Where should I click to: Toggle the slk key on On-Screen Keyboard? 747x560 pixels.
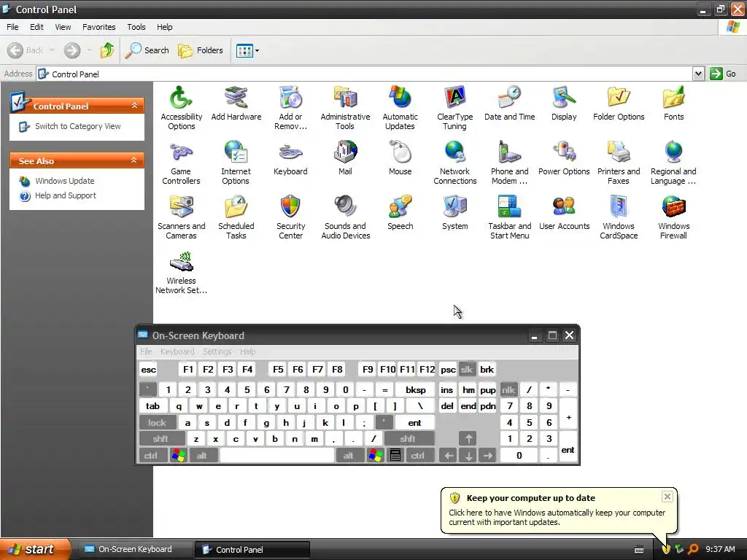tap(467, 370)
